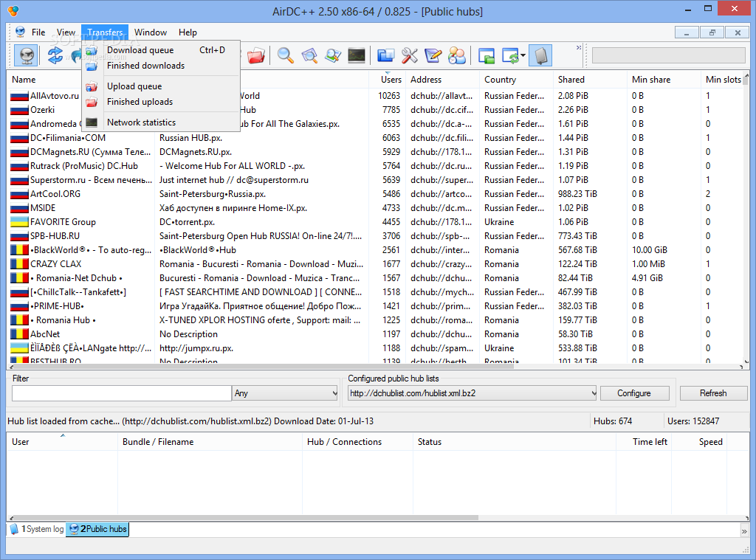Focus the Filter text field
Image resolution: width=756 pixels, height=560 pixels.
tap(122, 393)
